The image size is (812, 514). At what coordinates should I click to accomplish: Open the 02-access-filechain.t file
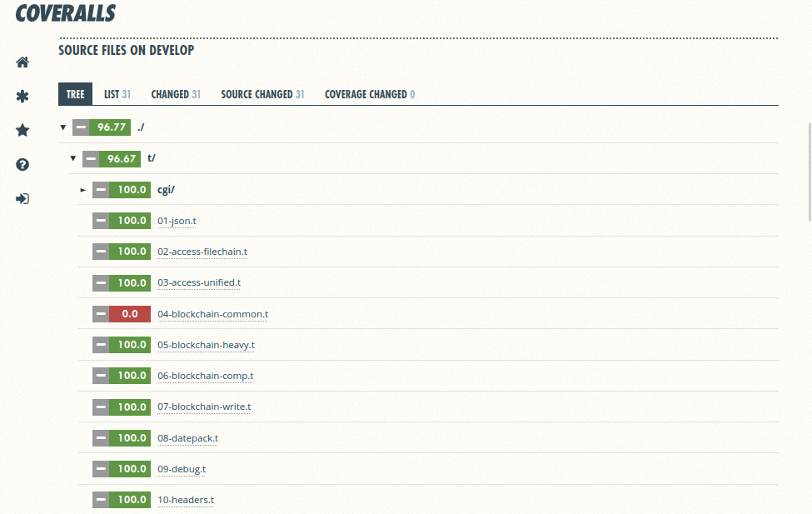(x=202, y=252)
